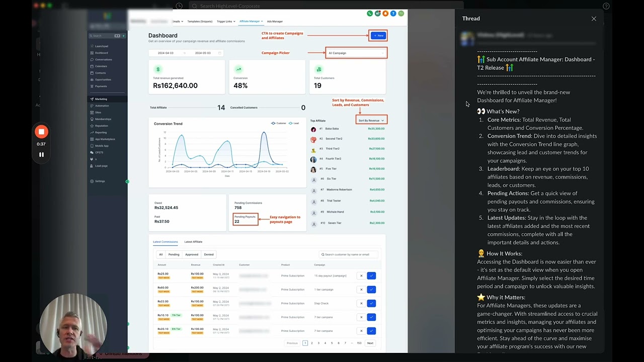The width and height of the screenshot is (644, 362).
Task: Click the blue + New button
Action: point(378,35)
